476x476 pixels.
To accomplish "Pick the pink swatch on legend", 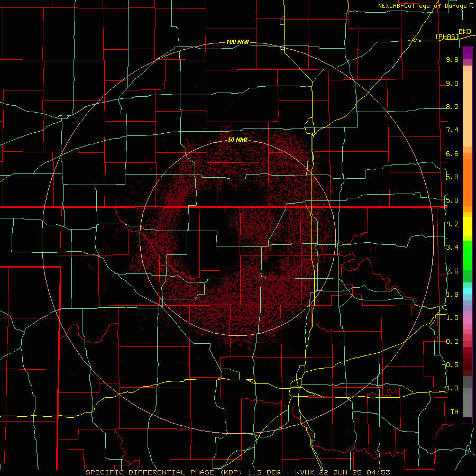I will 467,321.
